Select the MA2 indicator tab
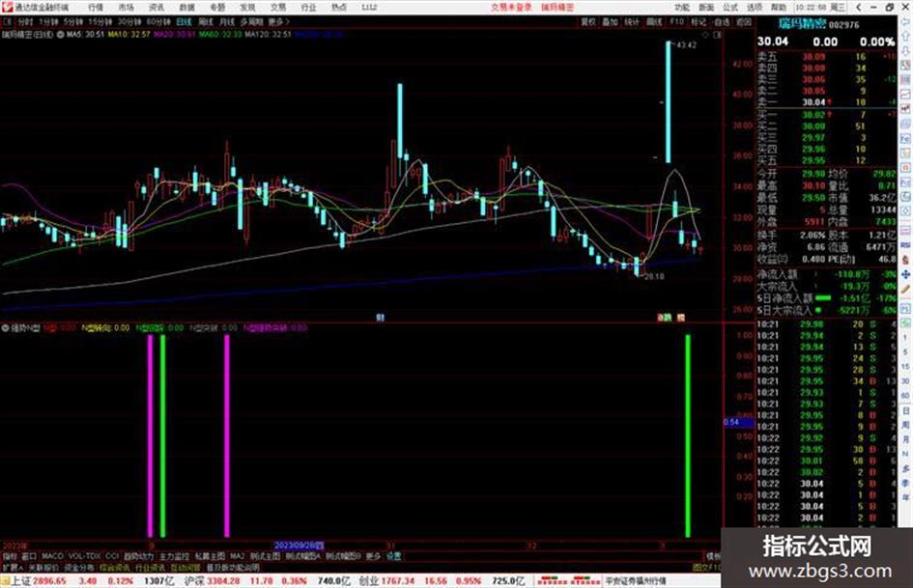Image resolution: width=913 pixels, height=588 pixels. (237, 556)
